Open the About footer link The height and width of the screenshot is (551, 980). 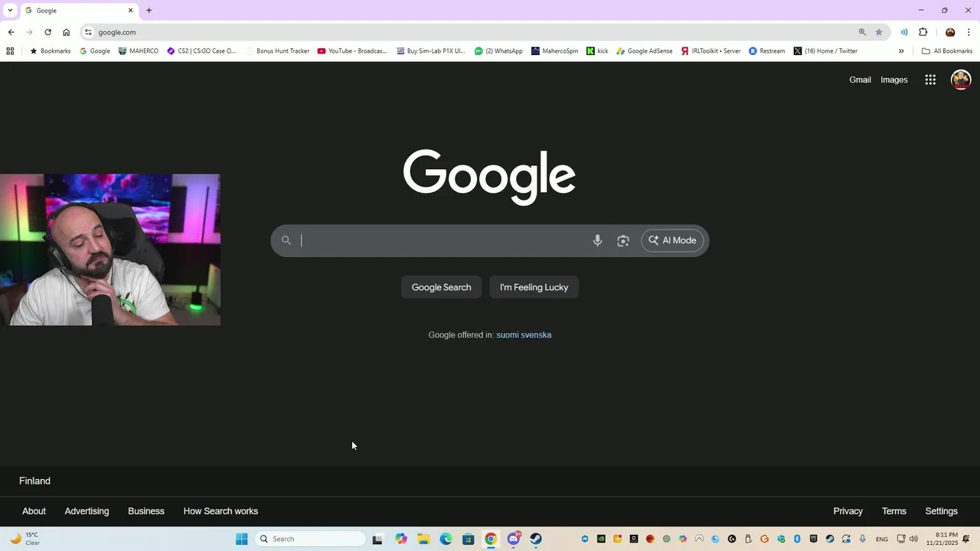click(x=34, y=511)
